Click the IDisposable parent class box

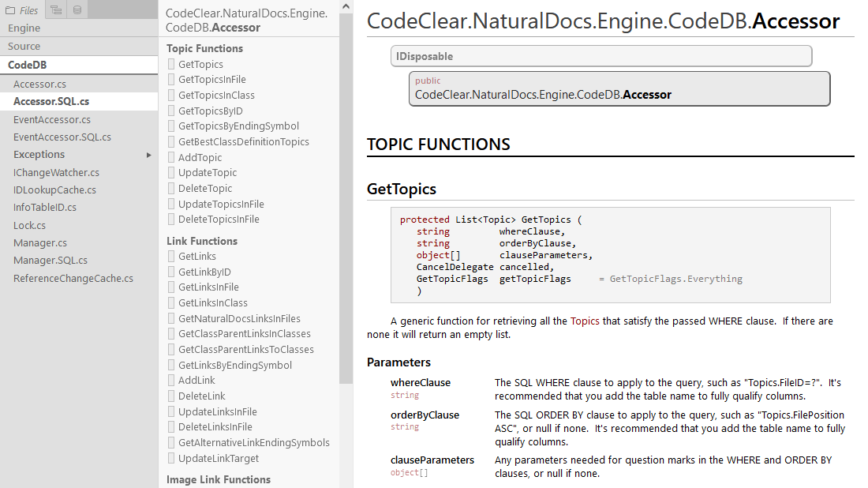[601, 57]
